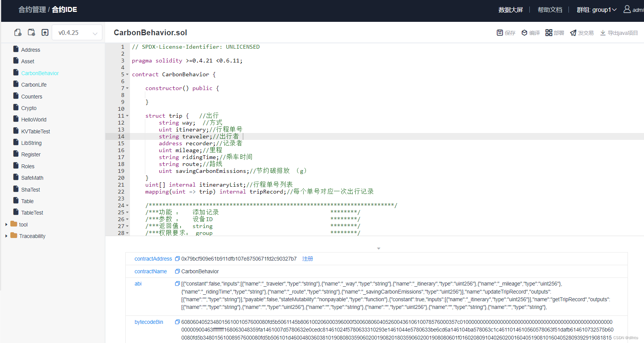This screenshot has height=343, width=644.
Task: Compile the contract with 编译
Action: (x=531, y=33)
